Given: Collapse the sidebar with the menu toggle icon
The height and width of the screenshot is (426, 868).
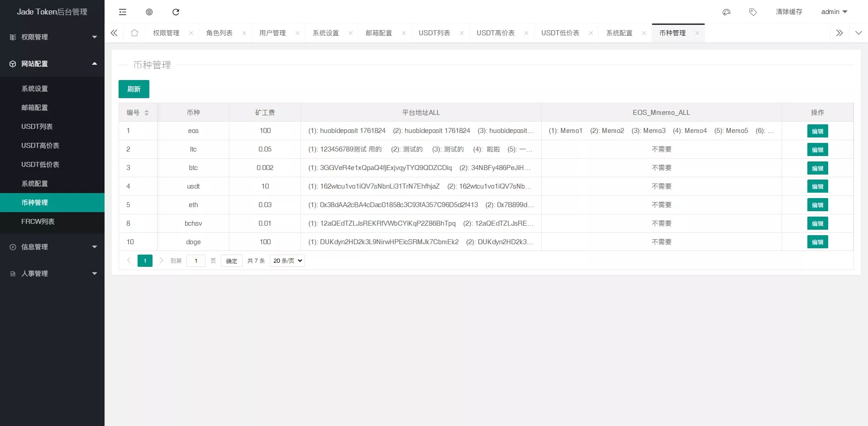Looking at the screenshot, I should tap(123, 12).
